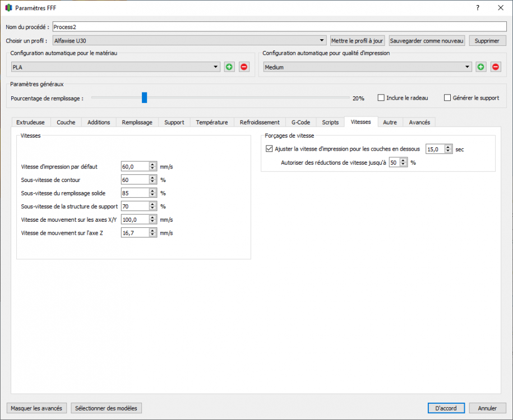
Task: Uncheck Ajuster la vitesse d'impression pour couches
Action: [269, 149]
